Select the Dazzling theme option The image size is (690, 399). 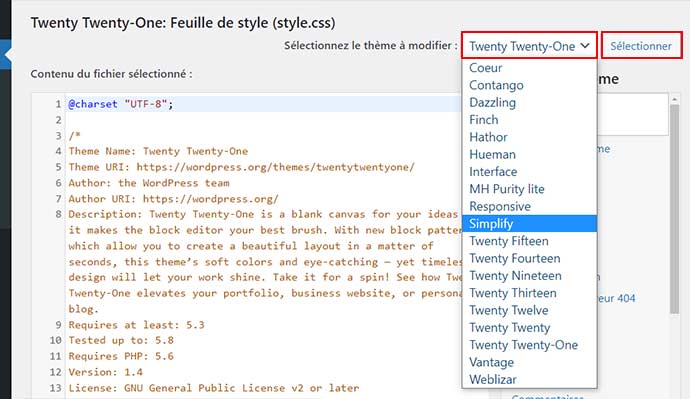click(529, 102)
